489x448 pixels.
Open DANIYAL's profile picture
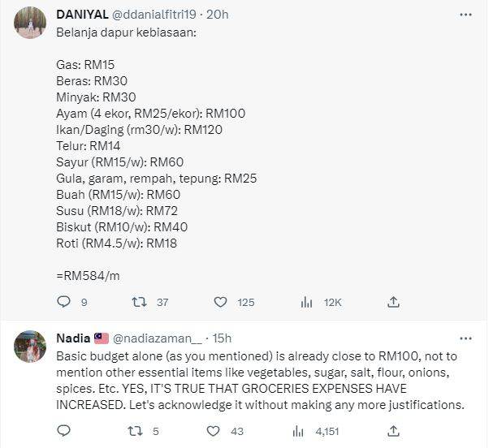29,24
